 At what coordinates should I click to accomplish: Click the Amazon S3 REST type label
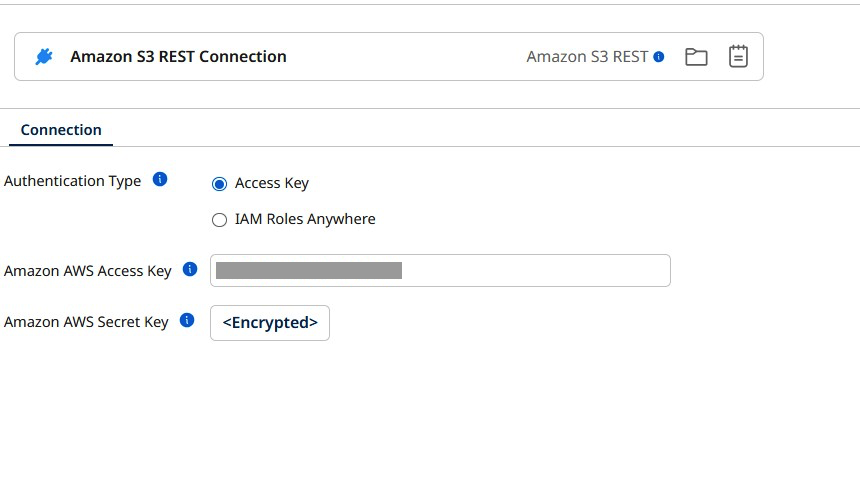pyautogui.click(x=587, y=57)
